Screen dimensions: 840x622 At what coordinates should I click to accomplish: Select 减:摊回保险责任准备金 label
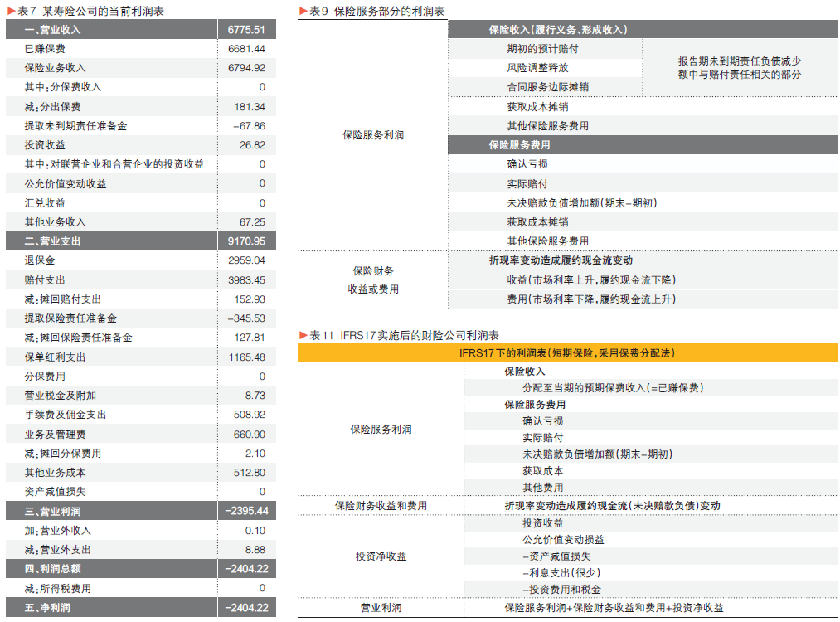[78, 338]
